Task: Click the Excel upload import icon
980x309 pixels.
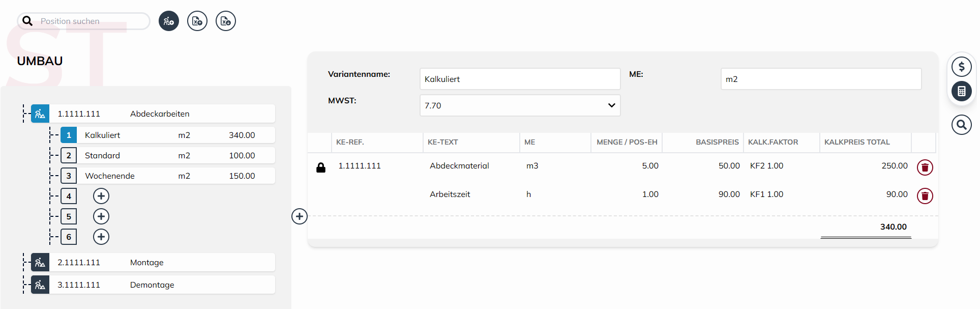Action: pos(197,21)
